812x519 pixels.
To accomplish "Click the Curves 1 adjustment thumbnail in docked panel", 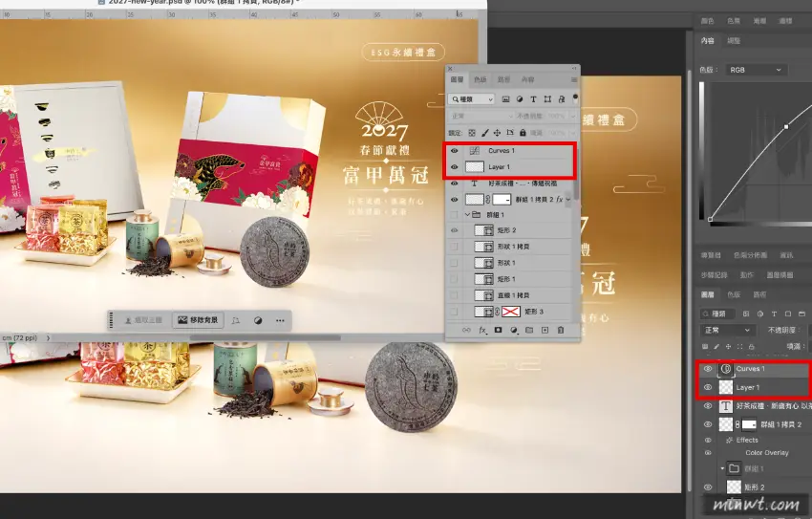I will [726, 369].
